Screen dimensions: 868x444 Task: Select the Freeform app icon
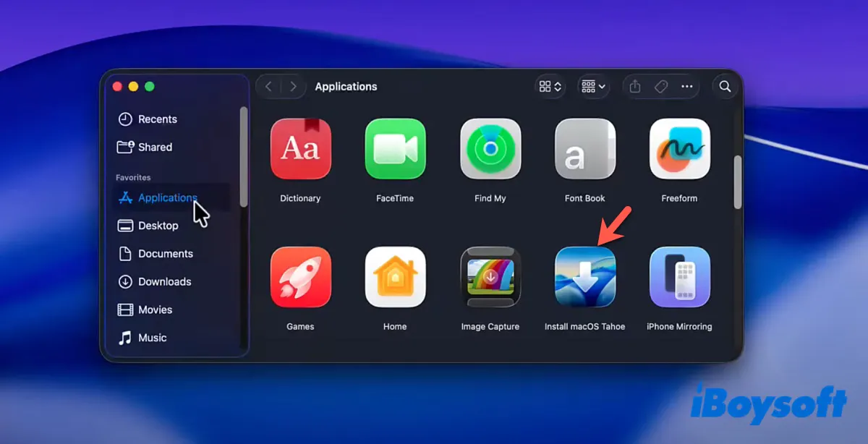pos(680,149)
